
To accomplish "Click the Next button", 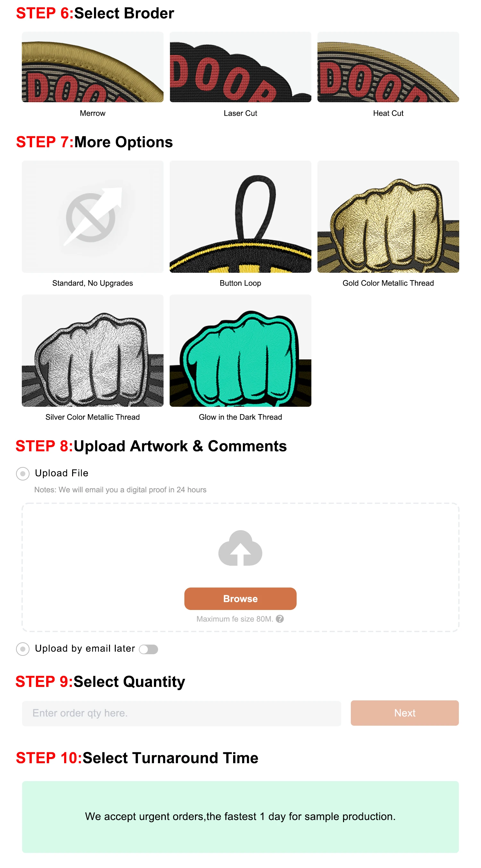I will click(x=404, y=713).
